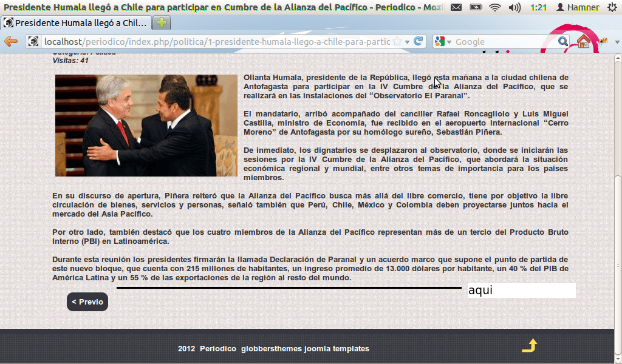The height and width of the screenshot is (364, 622).
Task: Click the Google search engine icon
Action: pos(440,41)
